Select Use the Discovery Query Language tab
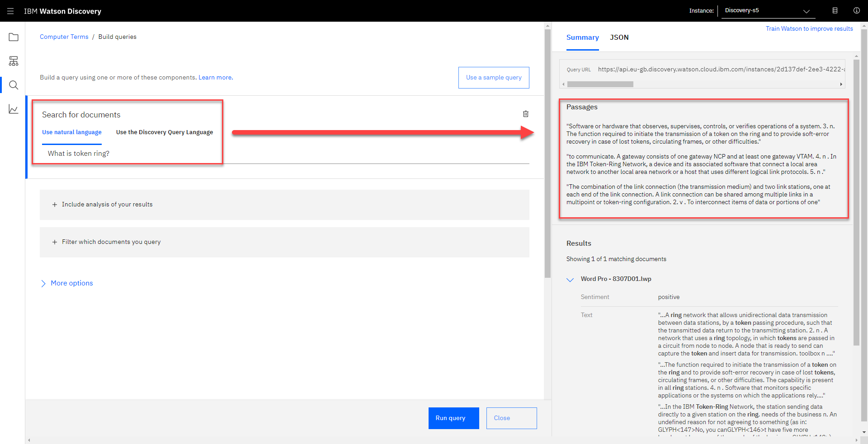Viewport: 868px width, 444px height. [x=165, y=132]
